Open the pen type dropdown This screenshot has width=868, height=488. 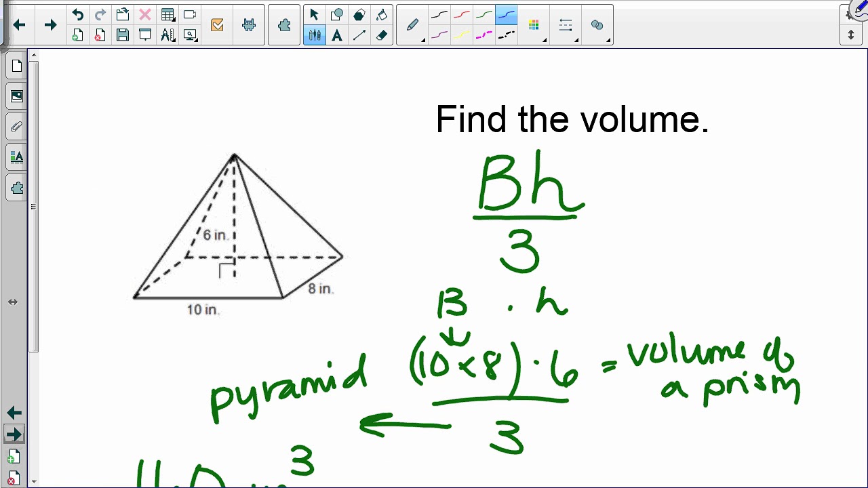[414, 25]
